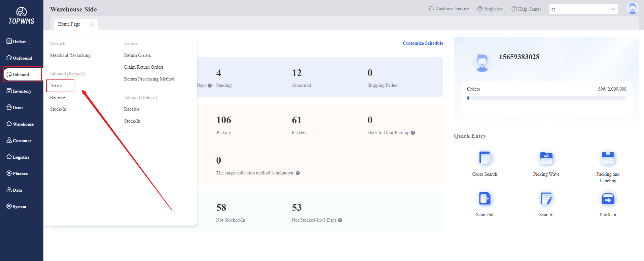644x261 pixels.
Task: Close the Home Page tab
Action: [x=92, y=24]
